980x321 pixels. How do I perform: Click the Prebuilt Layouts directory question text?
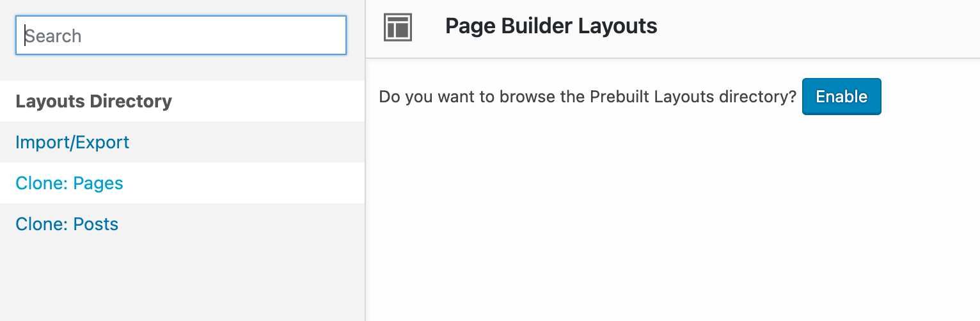tap(587, 97)
